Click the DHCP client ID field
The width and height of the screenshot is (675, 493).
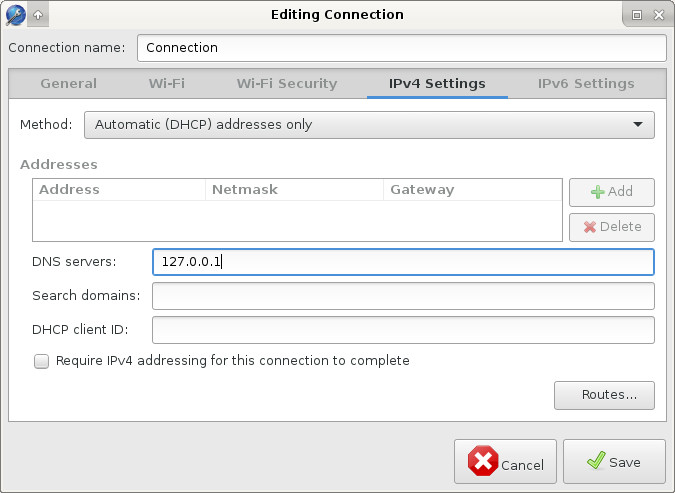pos(403,330)
